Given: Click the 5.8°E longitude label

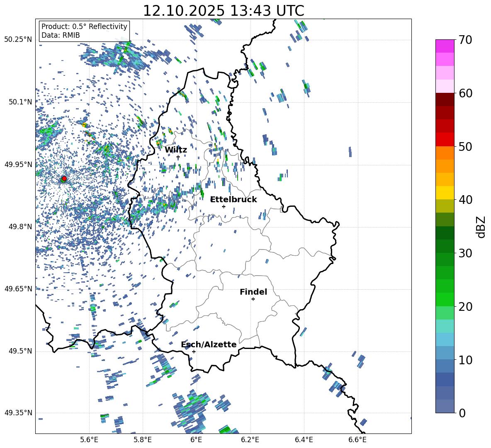Looking at the screenshot, I should coord(143,440).
